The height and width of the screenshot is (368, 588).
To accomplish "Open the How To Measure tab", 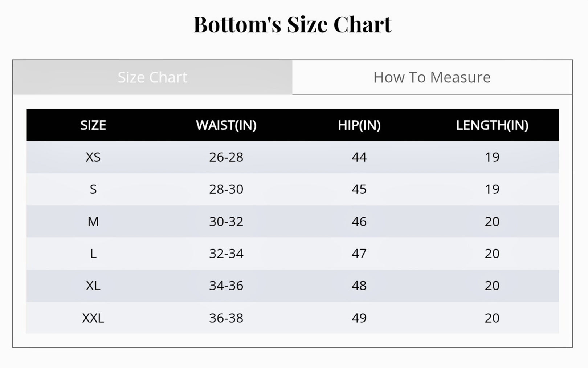I will point(432,77).
